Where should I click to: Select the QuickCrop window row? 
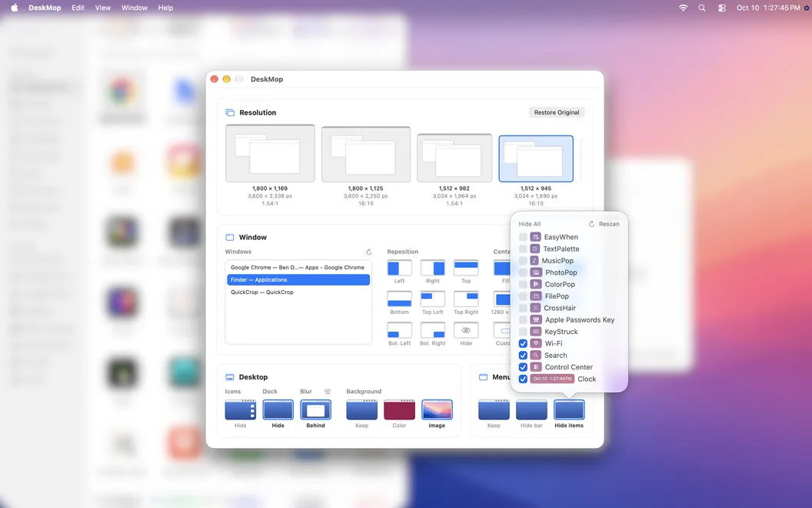point(298,292)
